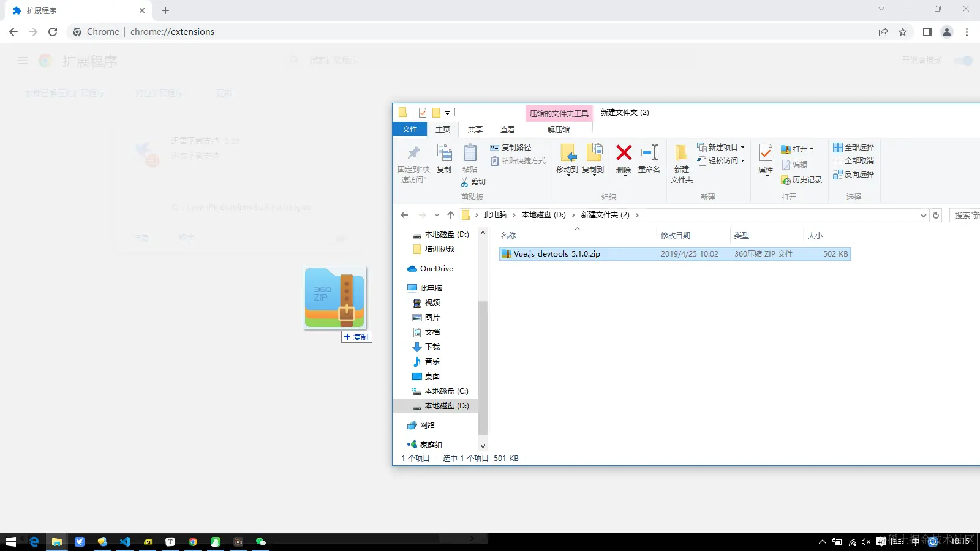Image resolution: width=980 pixels, height=551 pixels.
Task: Click the Cut (剪切) scissors icon
Action: [464, 182]
